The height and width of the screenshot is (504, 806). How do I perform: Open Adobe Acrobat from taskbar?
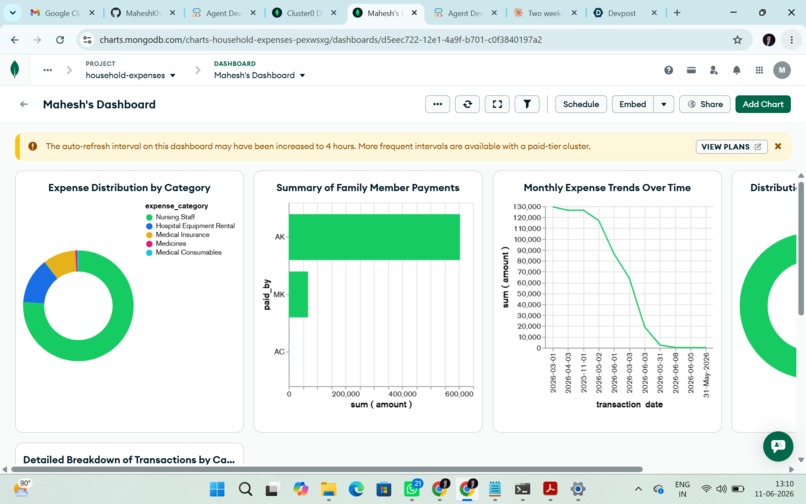(x=550, y=489)
